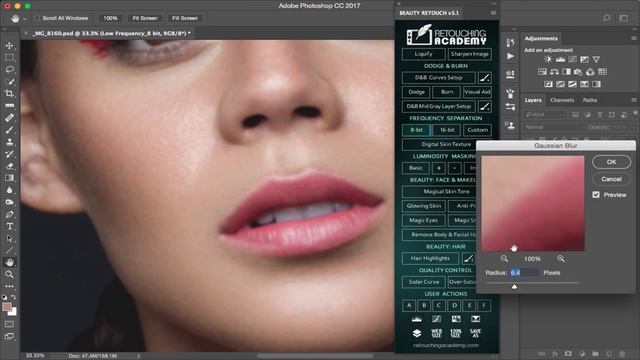Click the Magical Skin Tone button
640x360 pixels.
click(x=446, y=191)
